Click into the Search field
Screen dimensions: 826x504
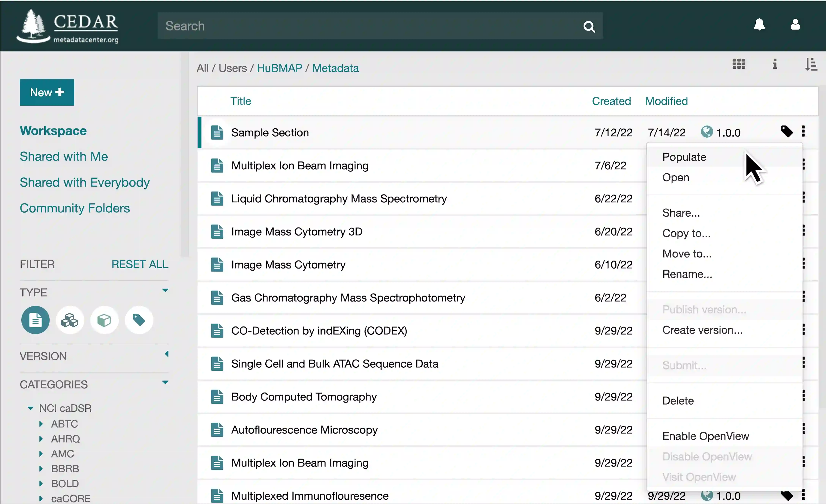coord(369,26)
